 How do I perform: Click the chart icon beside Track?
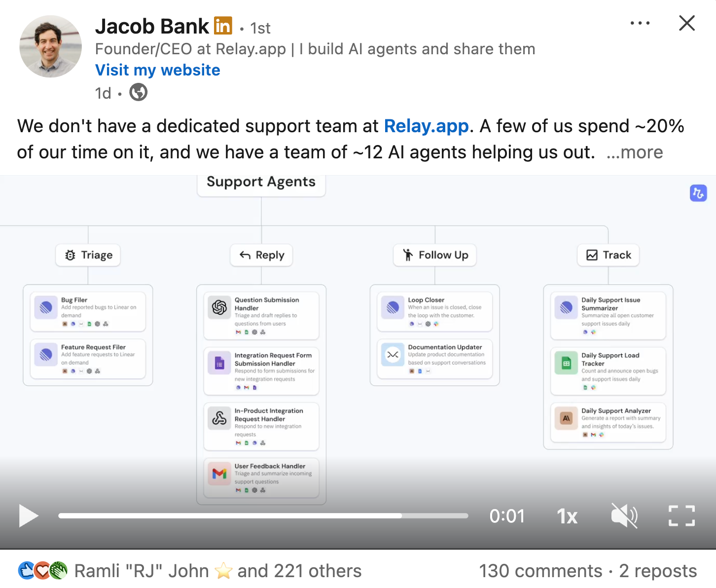point(592,255)
